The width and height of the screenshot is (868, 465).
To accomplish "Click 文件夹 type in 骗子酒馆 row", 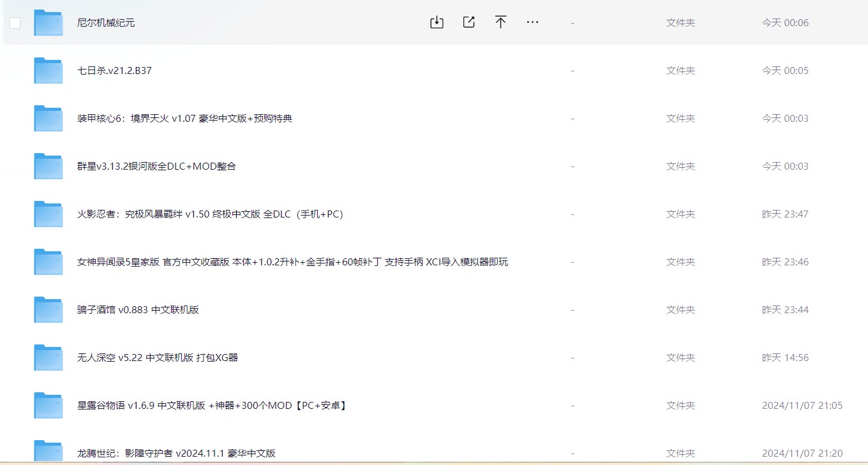I will (680, 310).
